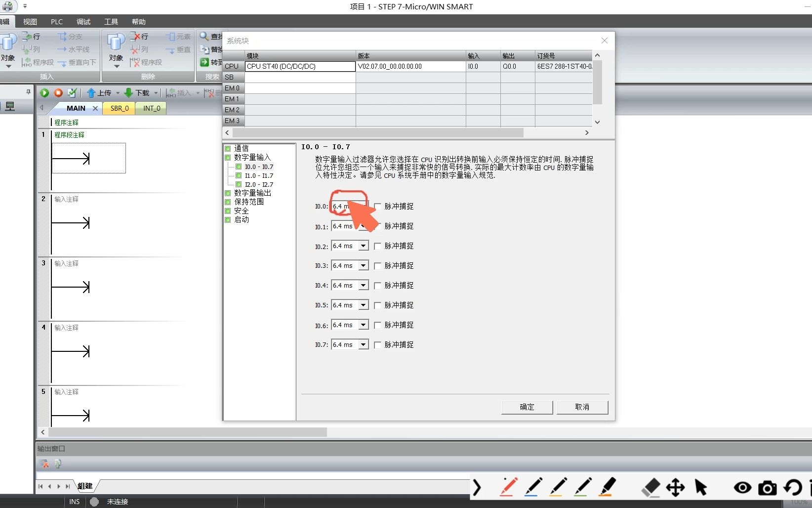Insert a program segment via 程序段 in 插入
812x508 pixels.
tap(38, 62)
